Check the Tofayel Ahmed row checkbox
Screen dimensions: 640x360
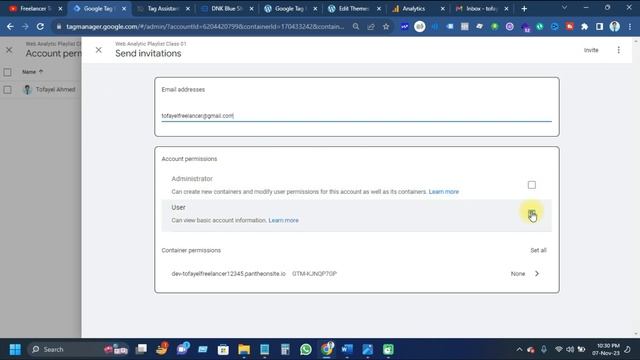[x=7, y=89]
